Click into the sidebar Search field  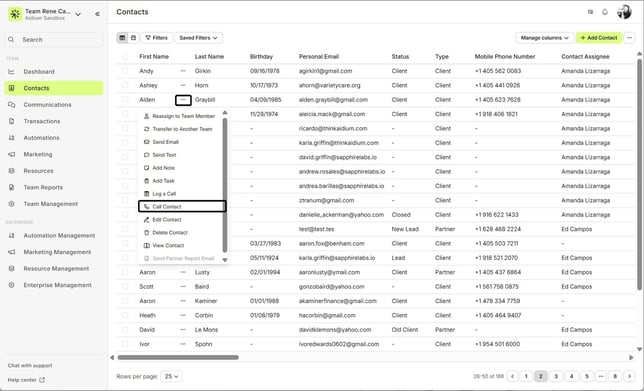tap(54, 39)
